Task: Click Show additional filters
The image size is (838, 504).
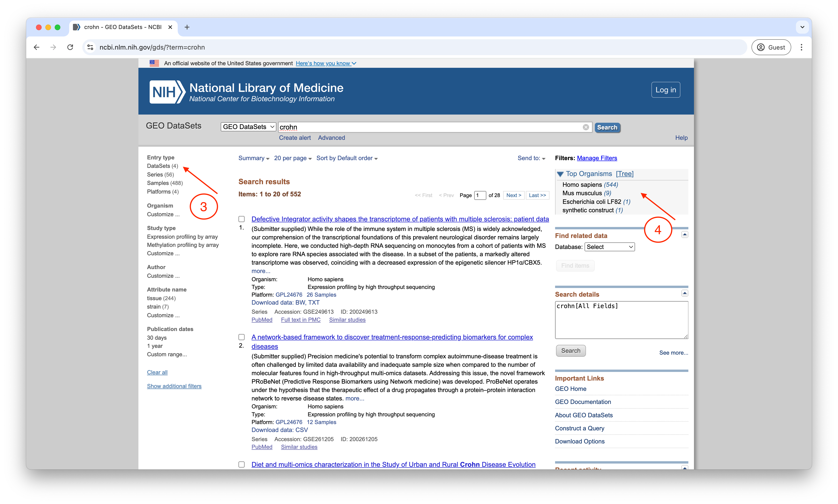Action: (174, 386)
